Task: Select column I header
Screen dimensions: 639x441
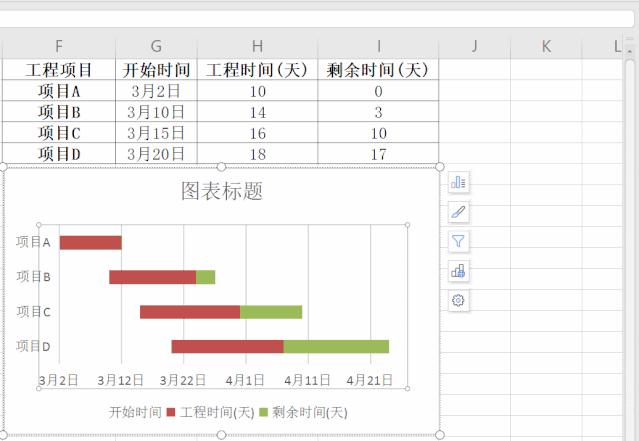Action: click(x=379, y=46)
